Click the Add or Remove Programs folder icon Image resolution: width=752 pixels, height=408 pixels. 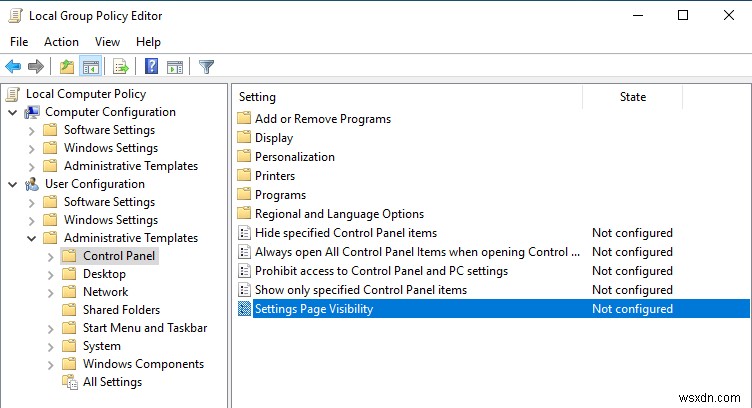(x=244, y=118)
